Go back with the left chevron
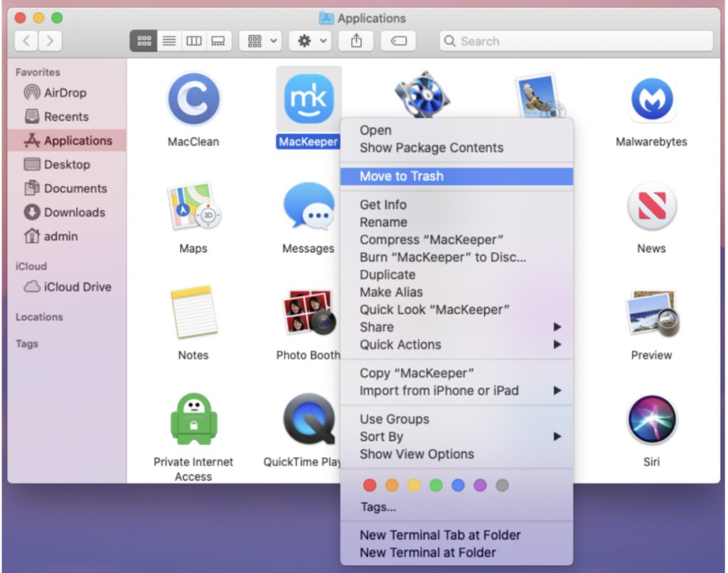Image resolution: width=728 pixels, height=573 pixels. [x=26, y=41]
